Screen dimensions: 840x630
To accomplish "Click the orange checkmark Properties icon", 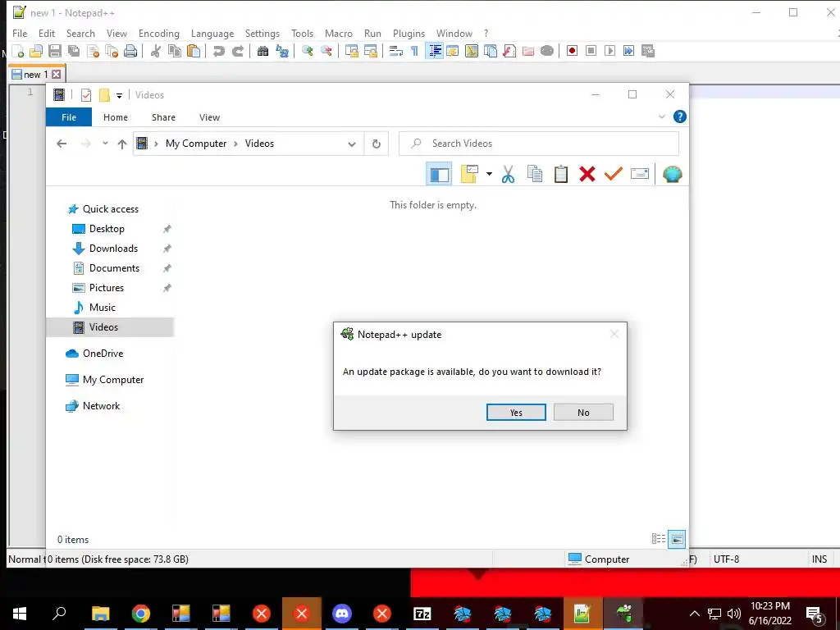I will (x=614, y=174).
